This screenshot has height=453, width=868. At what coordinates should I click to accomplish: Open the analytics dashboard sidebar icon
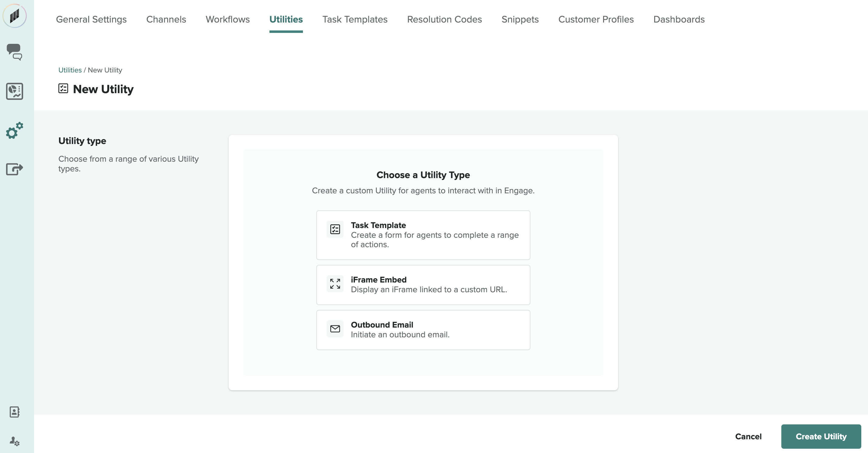point(15,91)
